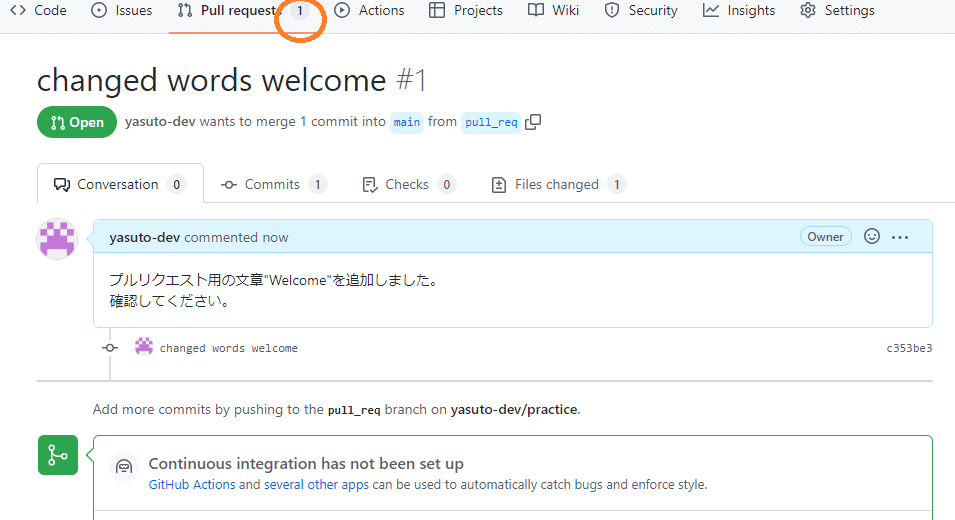
Task: Click commit hash c353be3
Action: tap(909, 348)
